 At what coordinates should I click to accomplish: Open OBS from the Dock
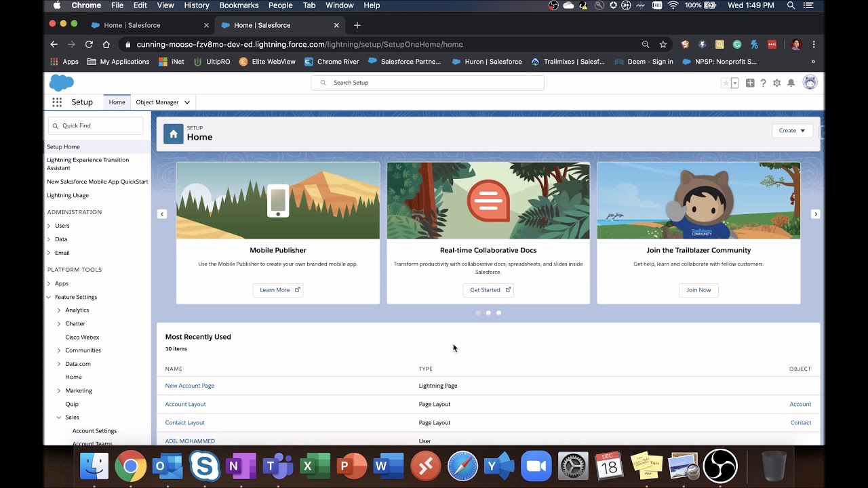click(x=720, y=466)
